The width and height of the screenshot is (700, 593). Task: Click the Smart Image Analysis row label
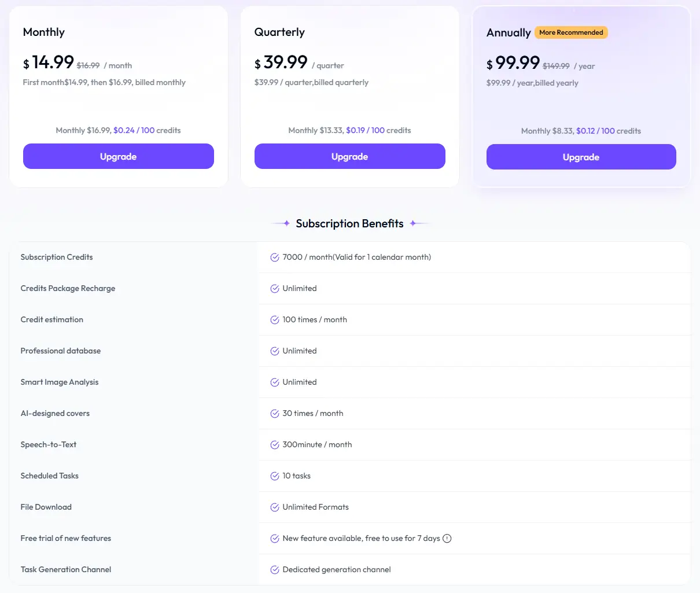60,382
